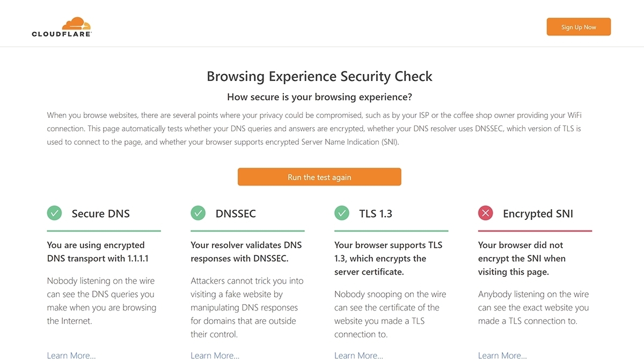Screen dimensions: 644x362
Task: Click "Your browser did not encrypt the SNI" text
Action: 522,258
